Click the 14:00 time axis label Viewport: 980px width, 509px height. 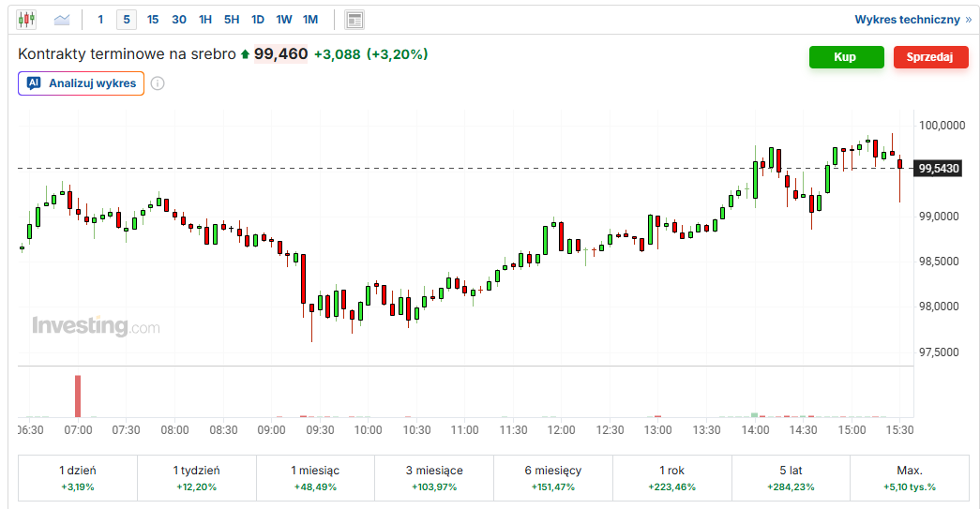tap(755, 429)
